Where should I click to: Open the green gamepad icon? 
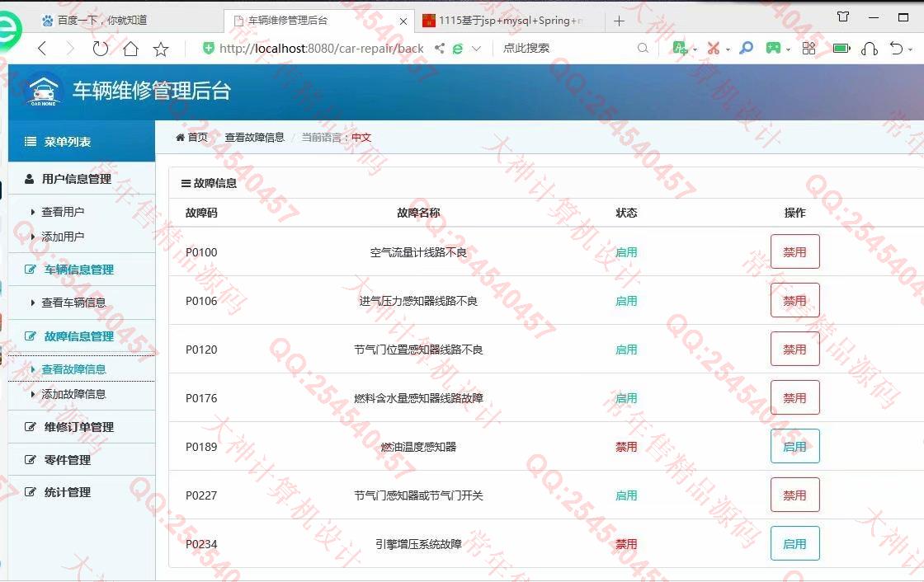click(773, 48)
